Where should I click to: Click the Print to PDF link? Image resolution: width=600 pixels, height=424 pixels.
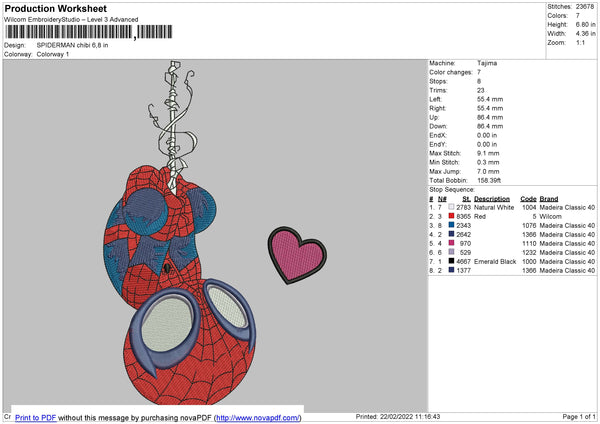(36, 417)
